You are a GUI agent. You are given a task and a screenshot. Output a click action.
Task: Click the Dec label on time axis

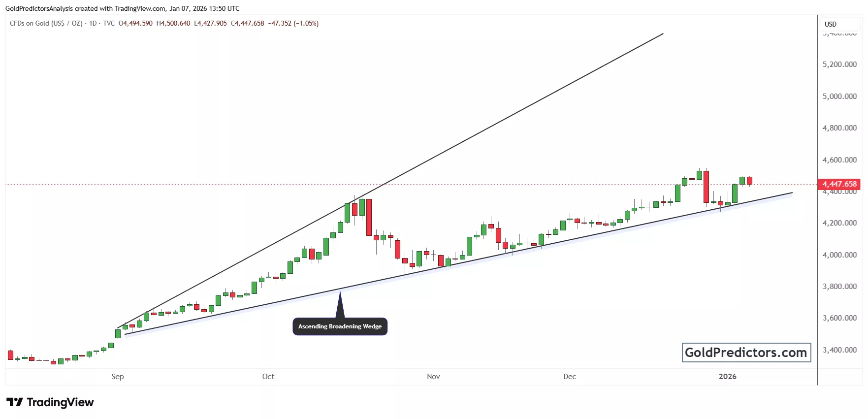570,377
